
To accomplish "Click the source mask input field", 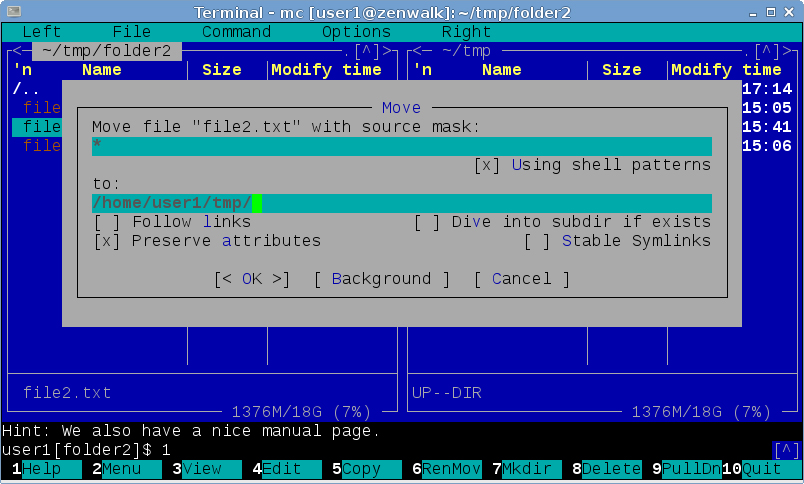I will [x=401, y=146].
